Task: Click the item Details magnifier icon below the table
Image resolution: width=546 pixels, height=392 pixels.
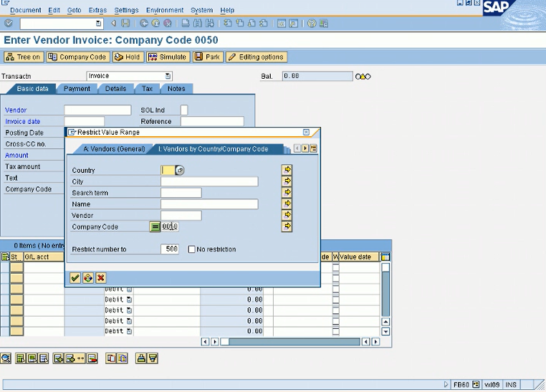Action: [6, 358]
